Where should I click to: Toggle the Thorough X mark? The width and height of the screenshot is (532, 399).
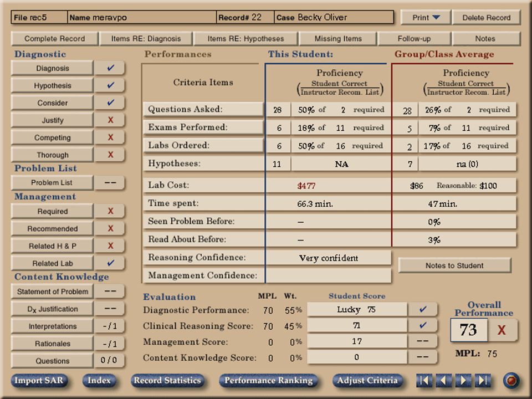point(110,155)
